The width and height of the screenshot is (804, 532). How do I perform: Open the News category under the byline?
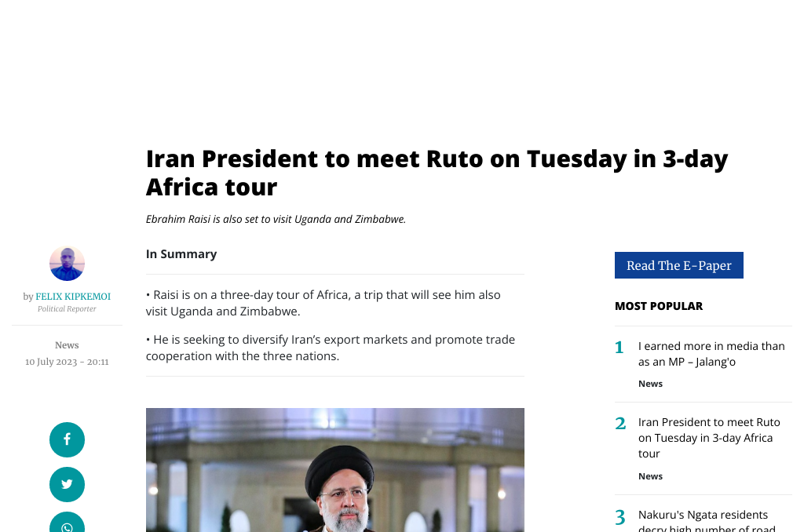(67, 345)
